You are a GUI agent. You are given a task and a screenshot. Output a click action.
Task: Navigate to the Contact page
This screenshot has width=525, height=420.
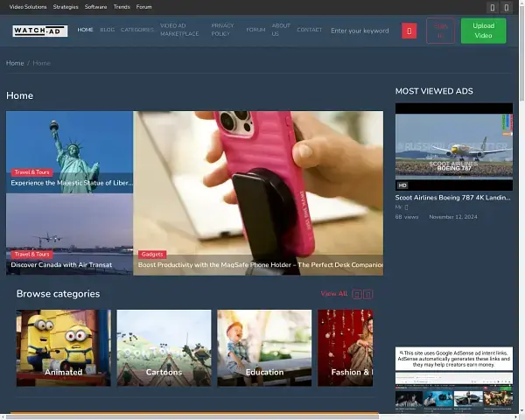click(x=309, y=30)
